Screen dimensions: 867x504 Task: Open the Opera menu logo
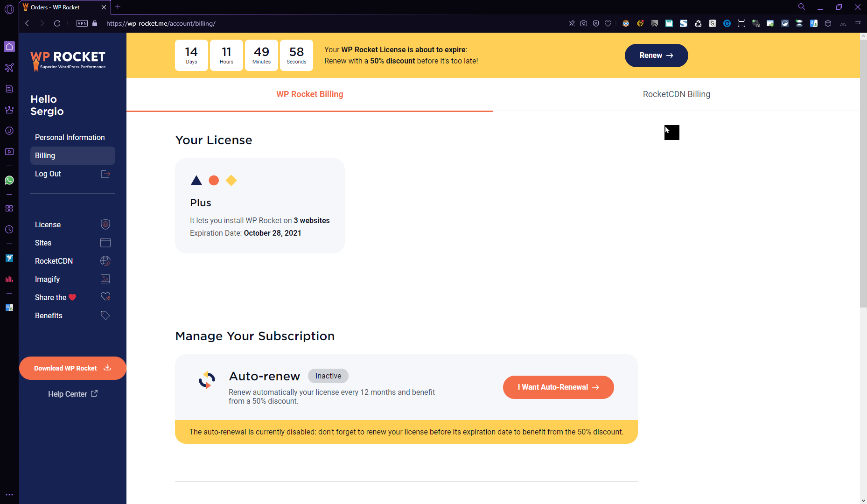click(x=9, y=9)
